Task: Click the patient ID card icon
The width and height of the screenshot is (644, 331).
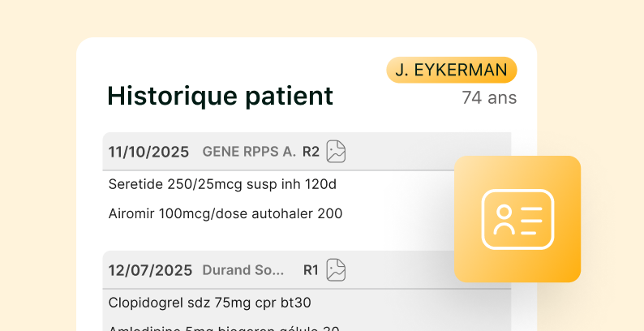Action: tap(517, 219)
